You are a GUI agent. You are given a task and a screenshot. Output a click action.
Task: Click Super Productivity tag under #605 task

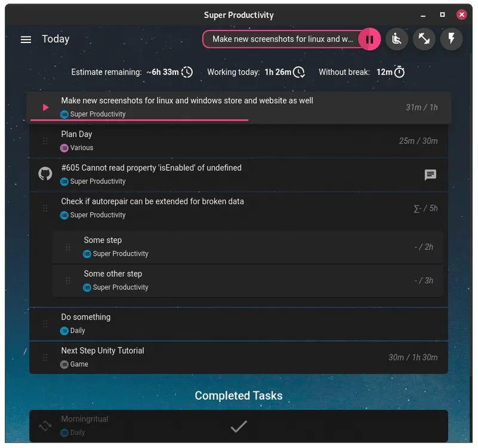[x=93, y=182]
